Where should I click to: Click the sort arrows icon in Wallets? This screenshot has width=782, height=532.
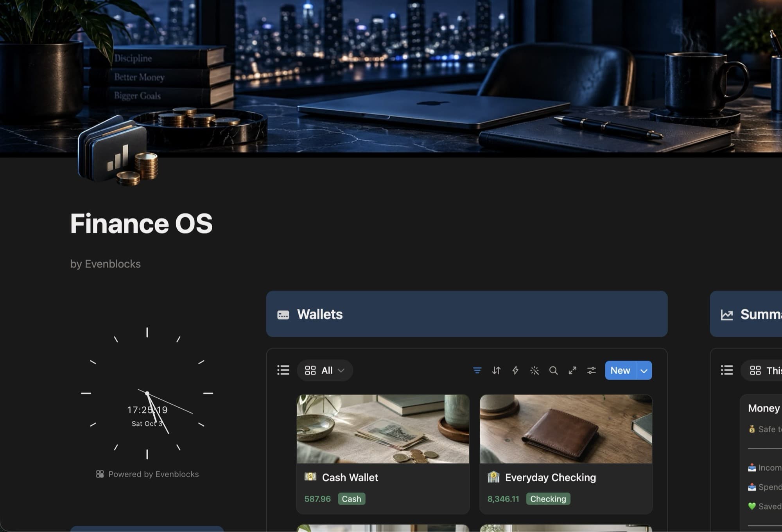(496, 370)
